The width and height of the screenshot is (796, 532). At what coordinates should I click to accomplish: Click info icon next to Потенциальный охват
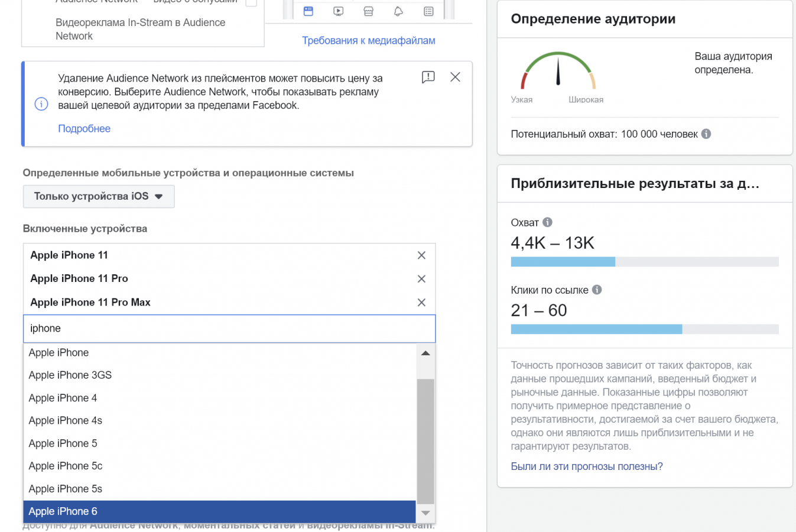coord(706,134)
